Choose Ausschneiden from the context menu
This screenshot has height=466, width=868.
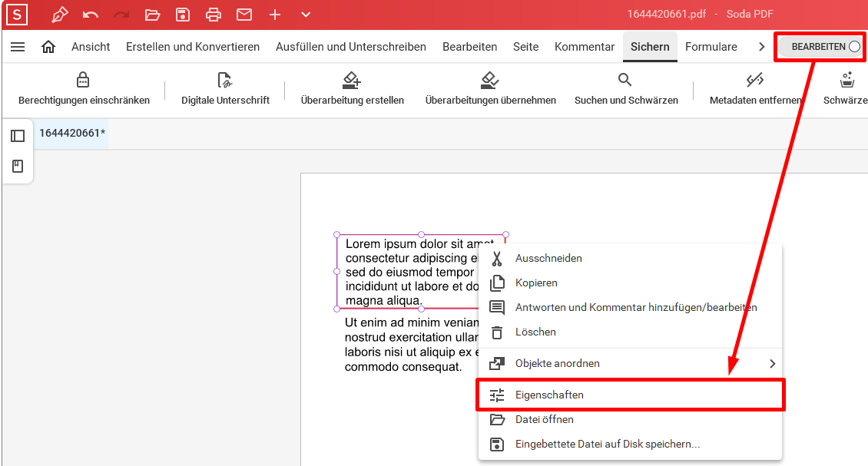coord(630,259)
